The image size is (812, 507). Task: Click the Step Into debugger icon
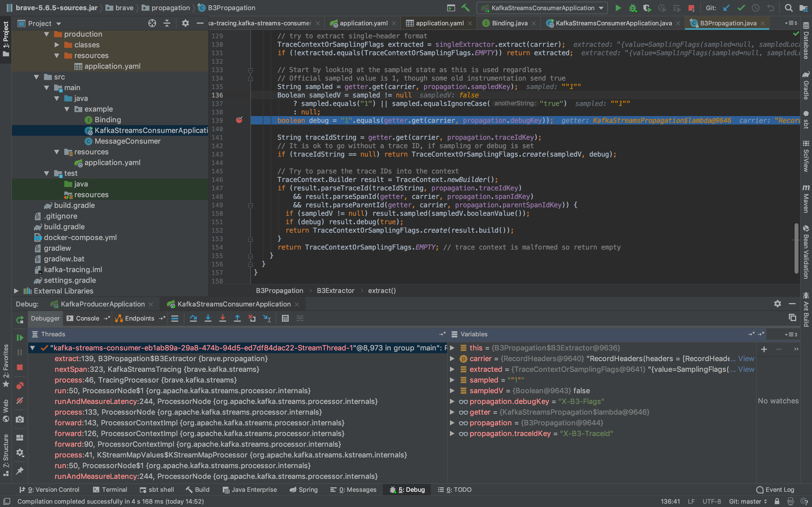[x=208, y=319]
